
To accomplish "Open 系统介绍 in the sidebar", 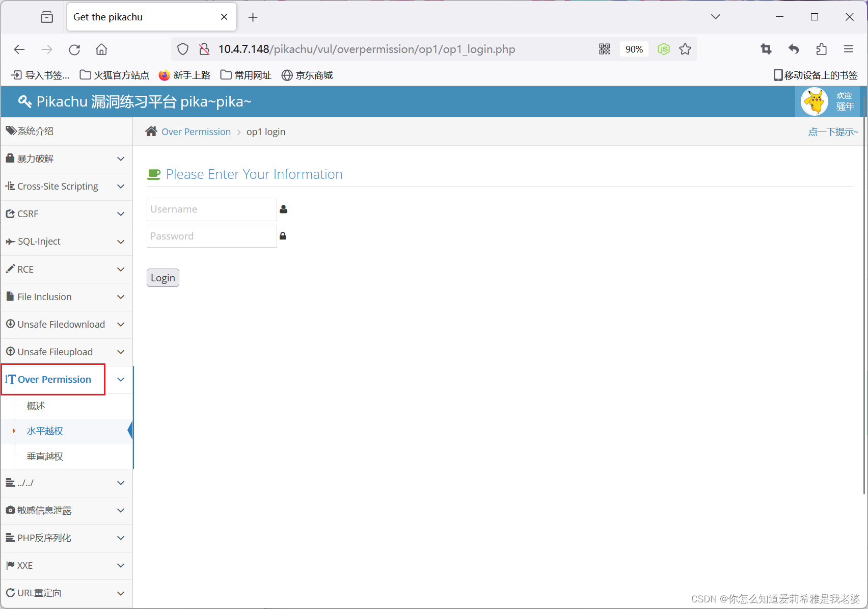I will (x=67, y=131).
